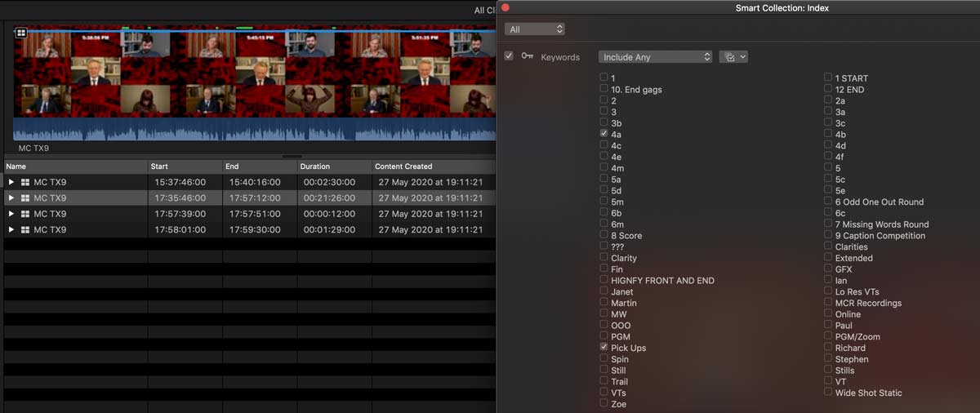Tick the ??? keyword checkbox
980x413 pixels.
pos(604,246)
